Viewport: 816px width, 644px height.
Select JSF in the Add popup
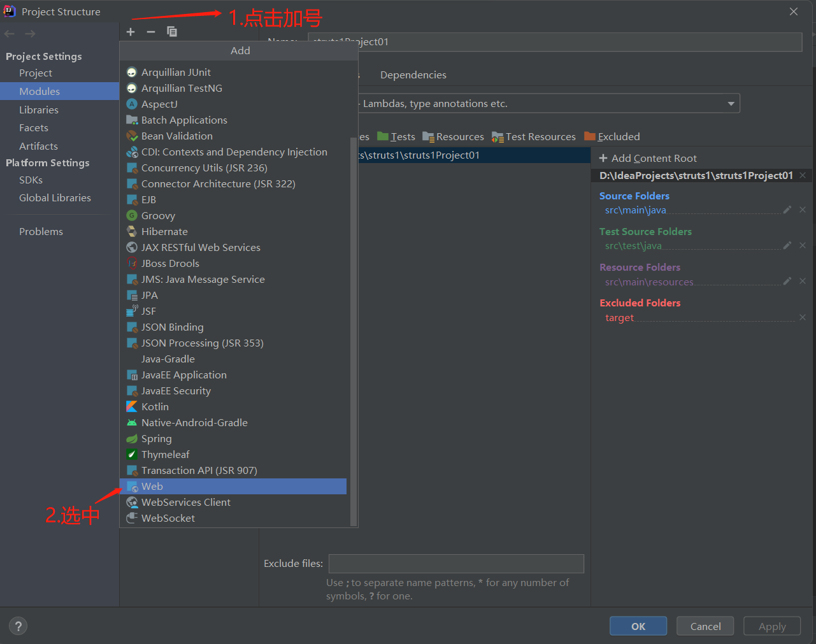point(233,311)
